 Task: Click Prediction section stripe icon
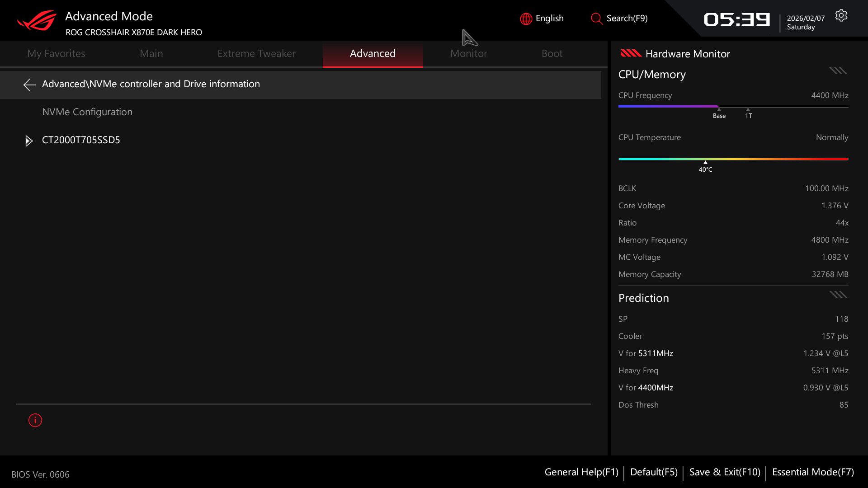[x=838, y=295]
